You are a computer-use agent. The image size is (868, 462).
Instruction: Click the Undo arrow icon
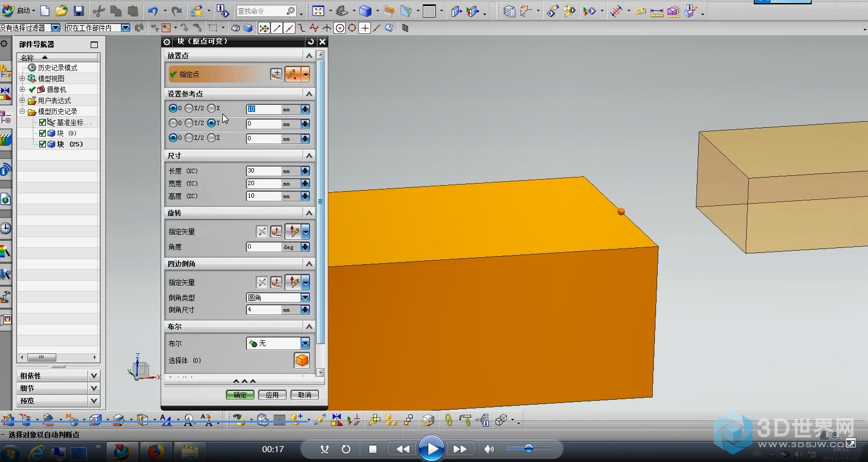point(153,11)
